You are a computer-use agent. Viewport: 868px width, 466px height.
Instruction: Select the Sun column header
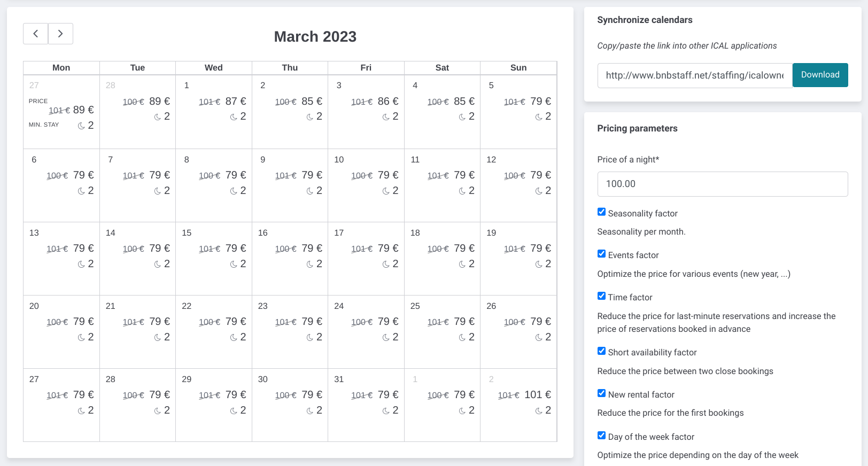[x=518, y=67]
